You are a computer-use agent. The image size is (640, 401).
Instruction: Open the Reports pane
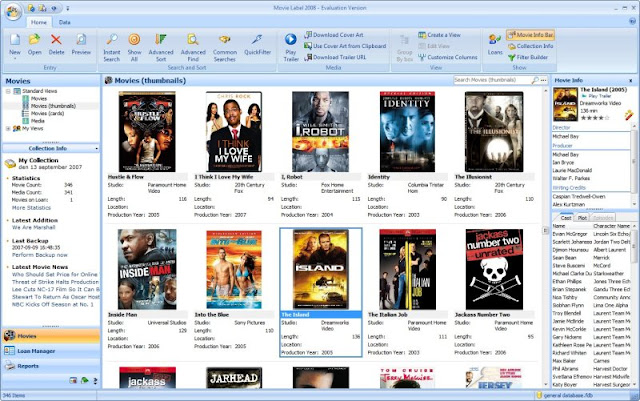51,366
